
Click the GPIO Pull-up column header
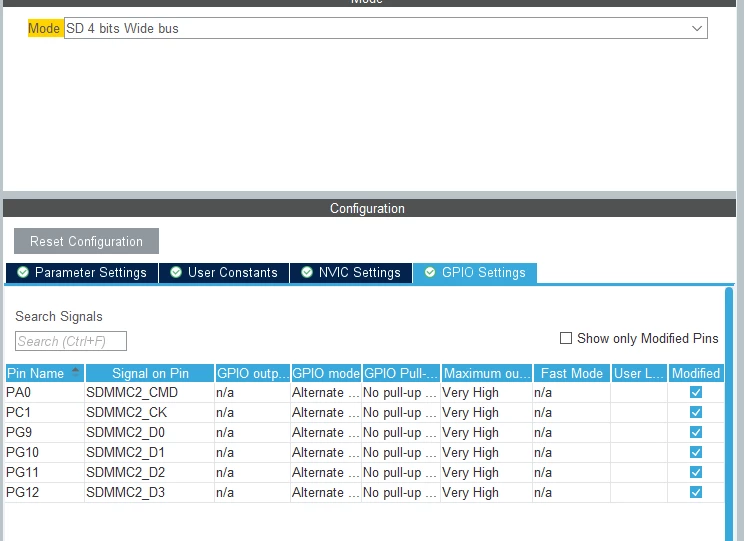pyautogui.click(x=401, y=373)
